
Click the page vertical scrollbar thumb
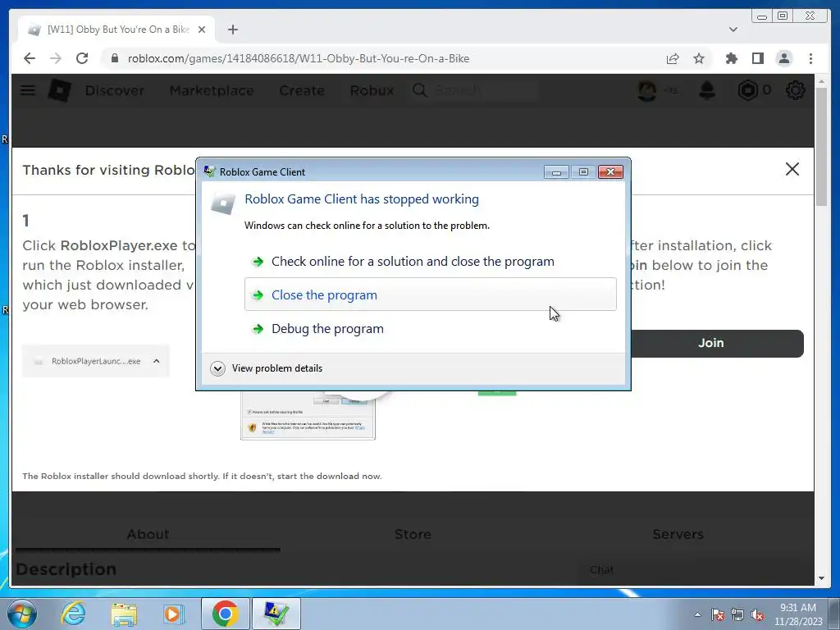click(822, 146)
